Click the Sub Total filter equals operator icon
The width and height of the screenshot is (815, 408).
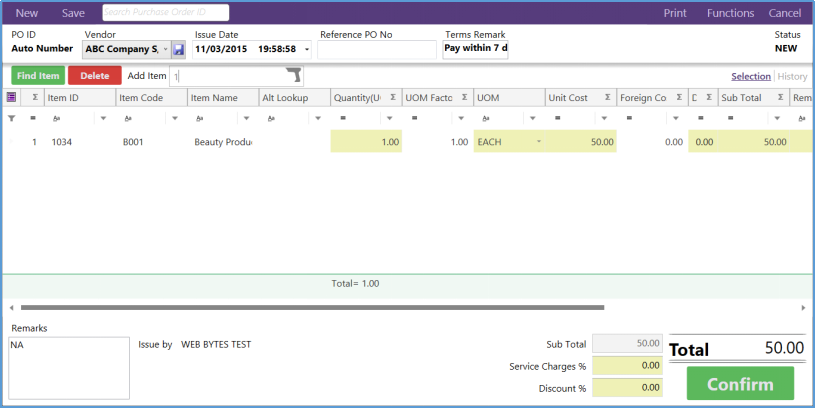(x=730, y=119)
